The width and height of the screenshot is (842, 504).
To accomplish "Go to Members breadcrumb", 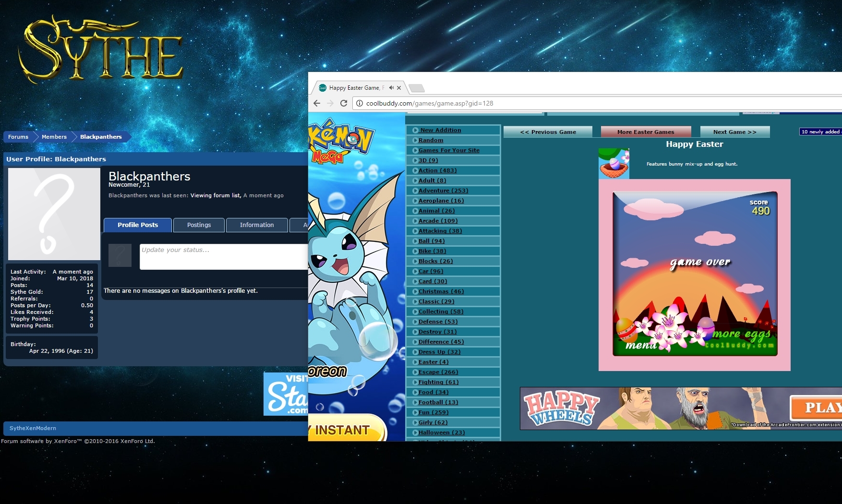I will [54, 137].
